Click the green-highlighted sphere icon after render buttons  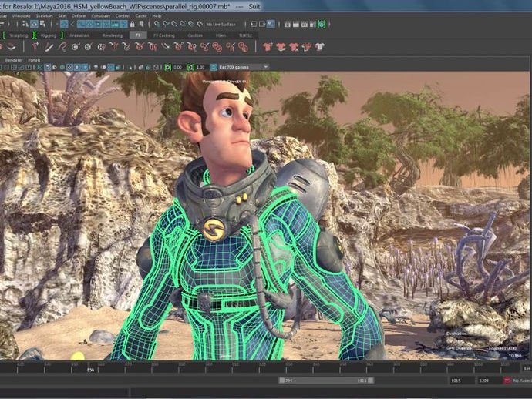click(x=322, y=24)
